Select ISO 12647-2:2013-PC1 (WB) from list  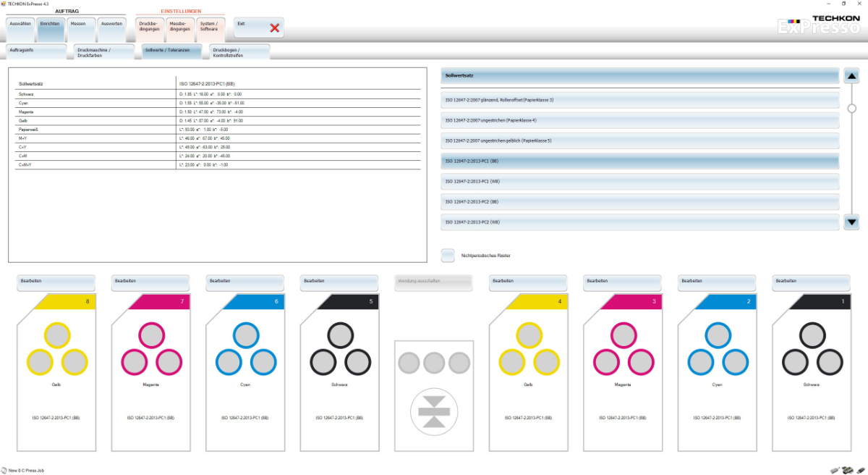point(639,181)
